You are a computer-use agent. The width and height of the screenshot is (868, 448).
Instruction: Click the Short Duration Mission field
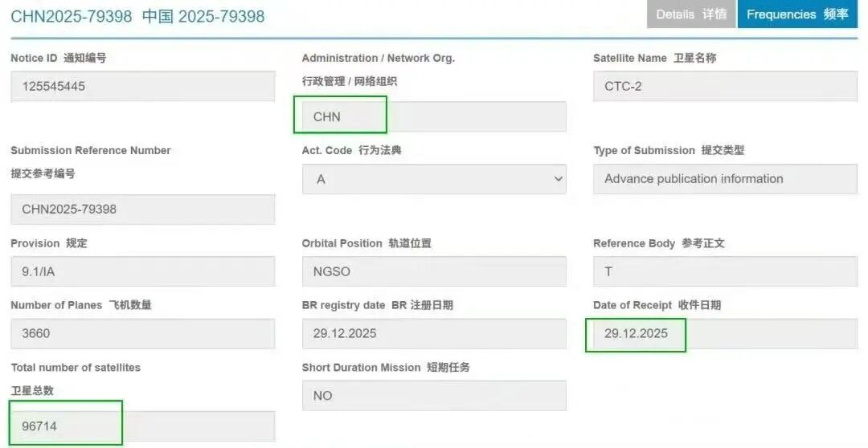click(434, 395)
